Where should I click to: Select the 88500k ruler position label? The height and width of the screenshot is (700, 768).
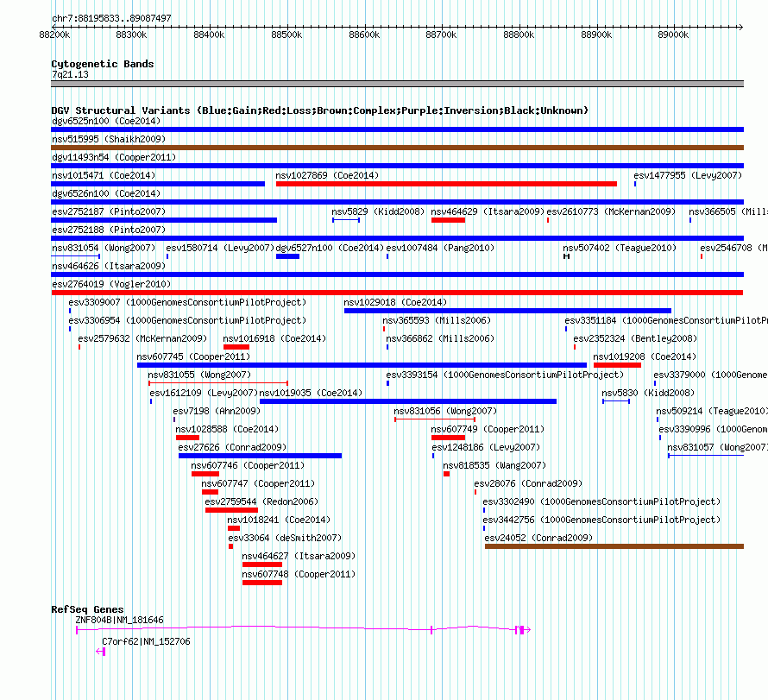(x=287, y=35)
